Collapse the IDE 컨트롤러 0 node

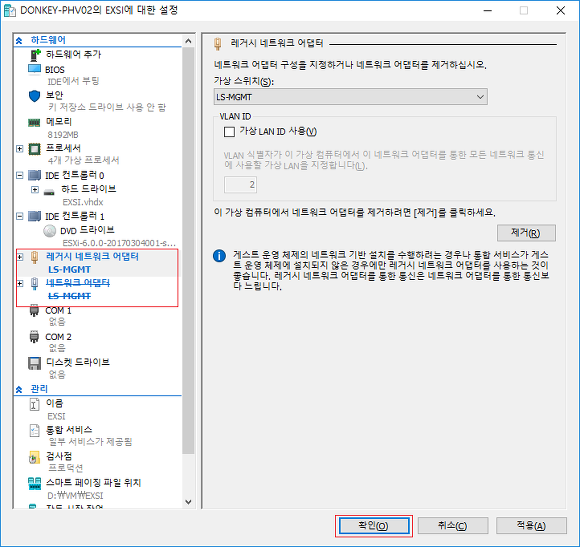point(20,175)
